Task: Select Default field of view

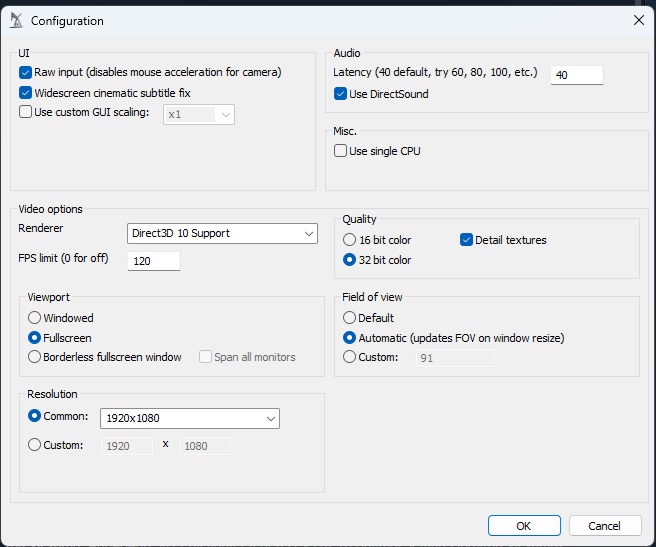Action: point(349,318)
